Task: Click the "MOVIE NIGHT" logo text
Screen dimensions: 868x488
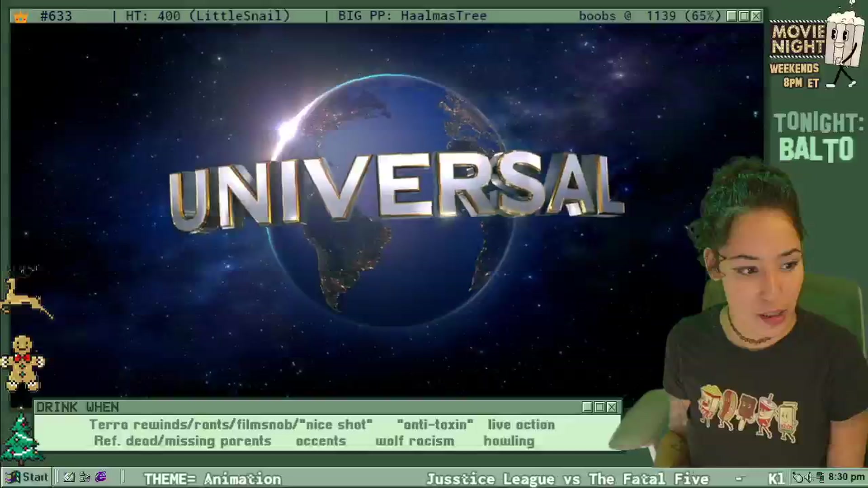Action: coord(798,39)
